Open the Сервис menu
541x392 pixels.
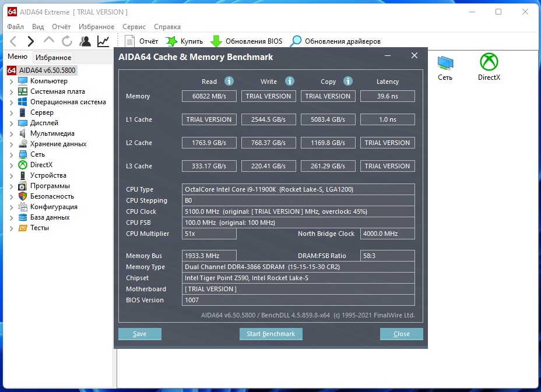[x=134, y=27]
